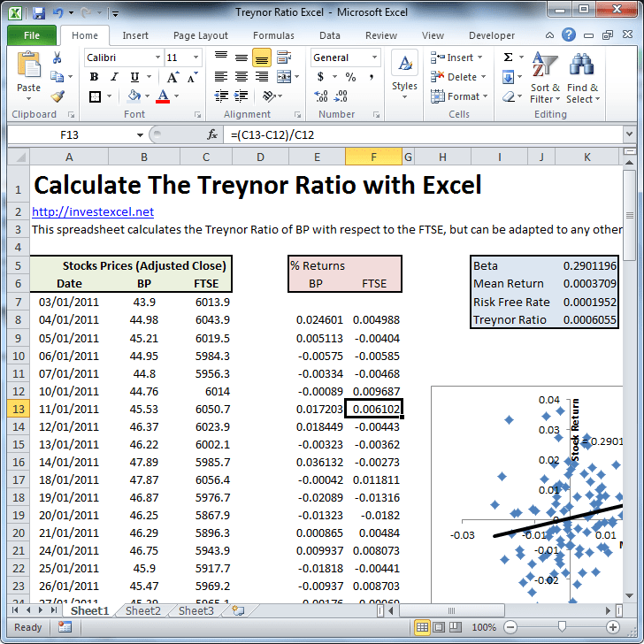Click the Orientation text angle icon
This screenshot has height=644, width=644.
point(269,96)
